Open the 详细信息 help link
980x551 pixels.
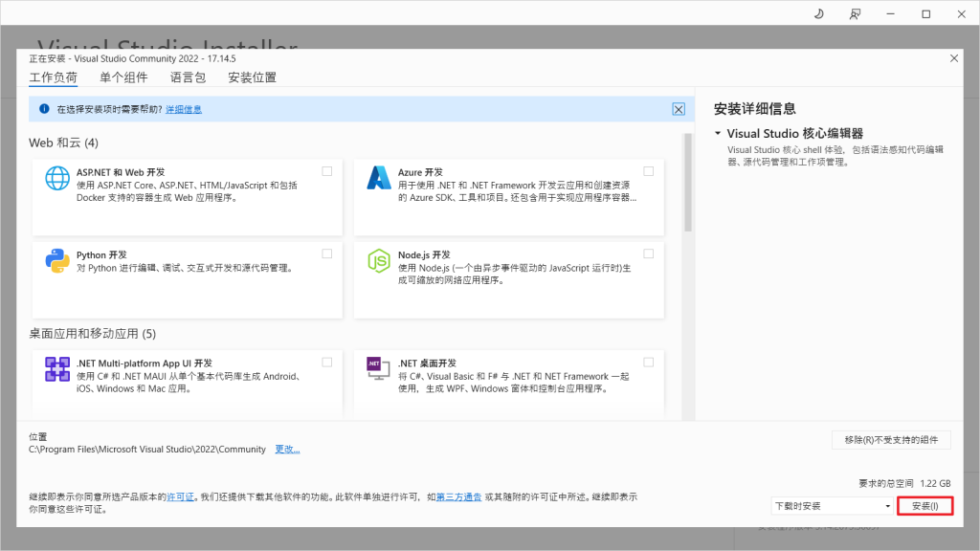184,109
